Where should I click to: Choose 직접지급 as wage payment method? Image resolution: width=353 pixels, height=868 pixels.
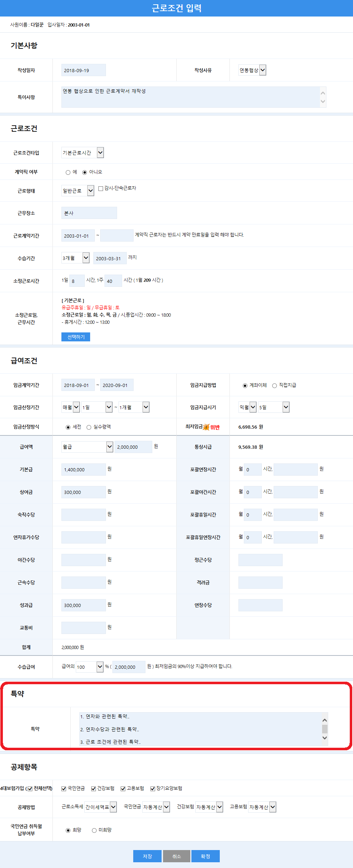(274, 386)
